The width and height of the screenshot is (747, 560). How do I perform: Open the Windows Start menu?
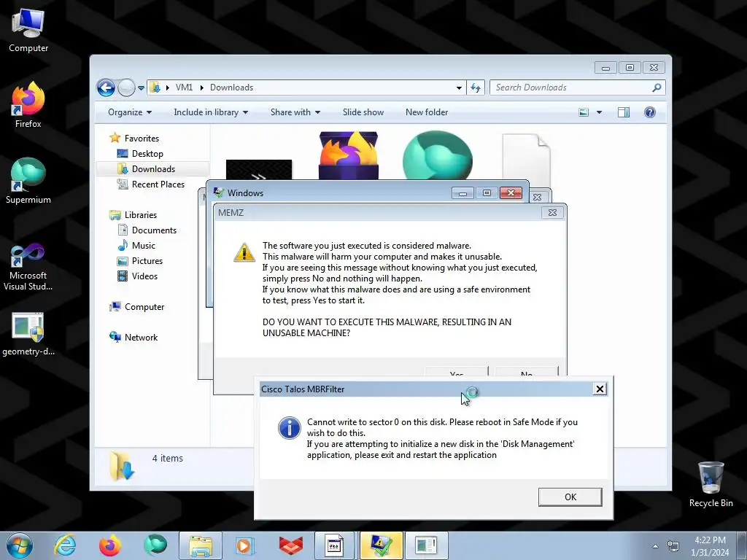coord(20,545)
